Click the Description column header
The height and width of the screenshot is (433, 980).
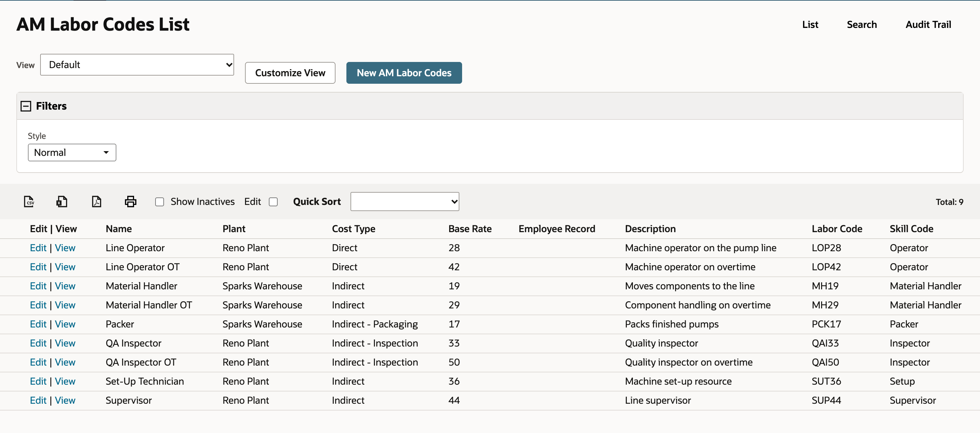[x=650, y=229]
